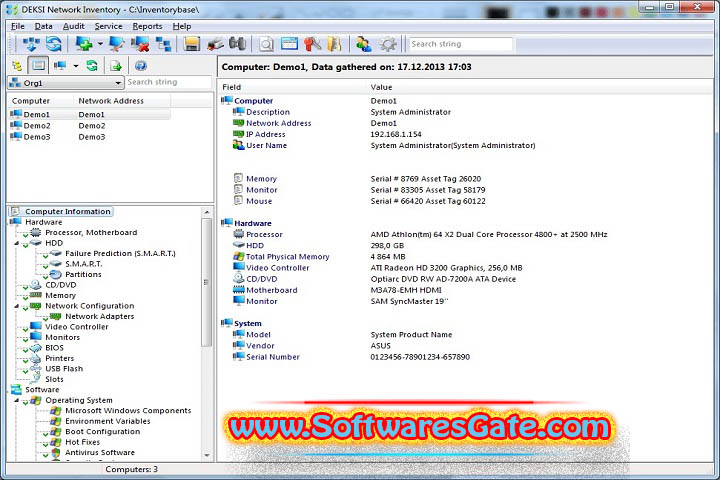Image resolution: width=720 pixels, height=480 pixels.
Task: Switch to tree view mode icon
Action: point(17,66)
